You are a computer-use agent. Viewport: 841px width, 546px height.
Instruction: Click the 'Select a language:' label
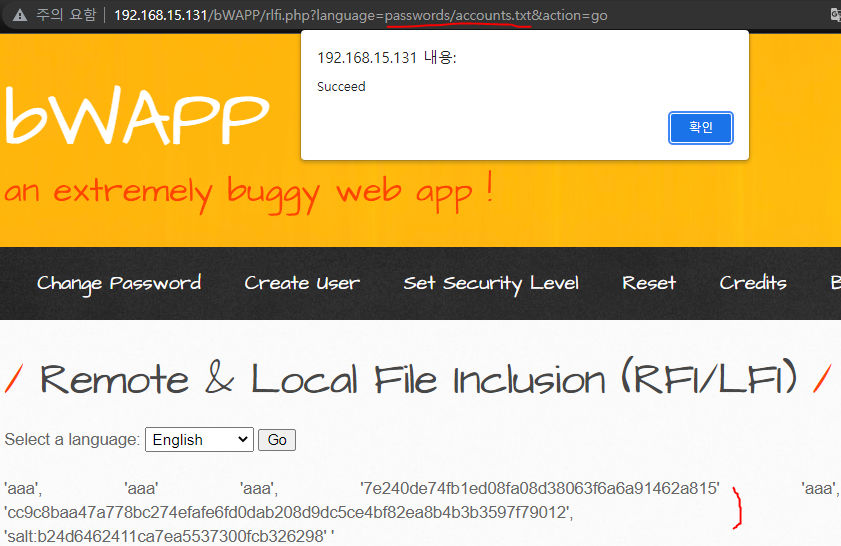coord(72,439)
